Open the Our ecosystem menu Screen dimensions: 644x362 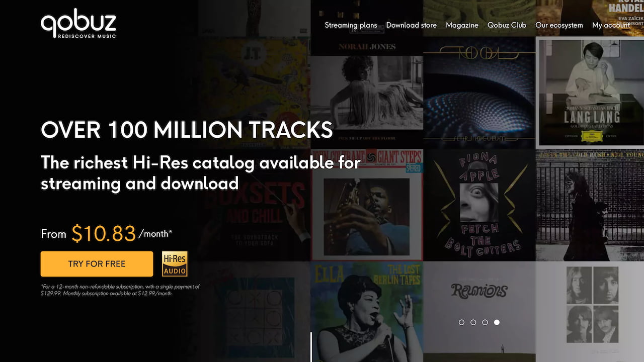tap(559, 25)
